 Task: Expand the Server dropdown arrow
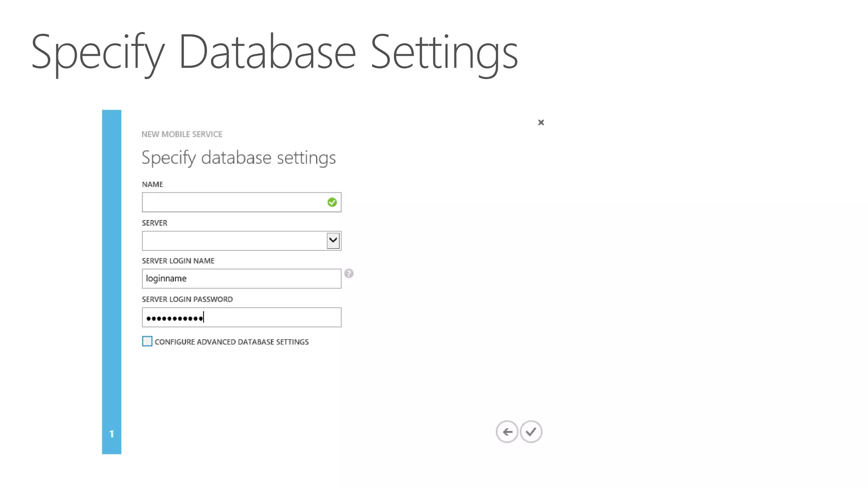tap(333, 241)
